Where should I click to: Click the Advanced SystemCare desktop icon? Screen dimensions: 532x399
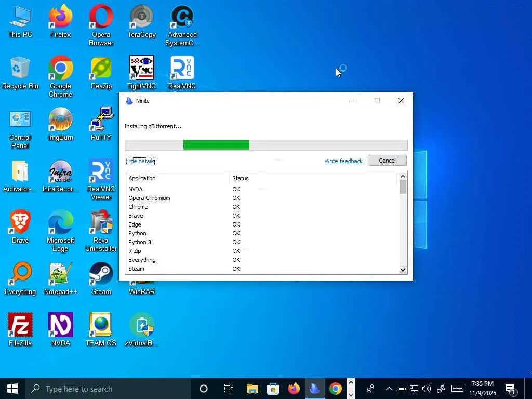coord(182,18)
